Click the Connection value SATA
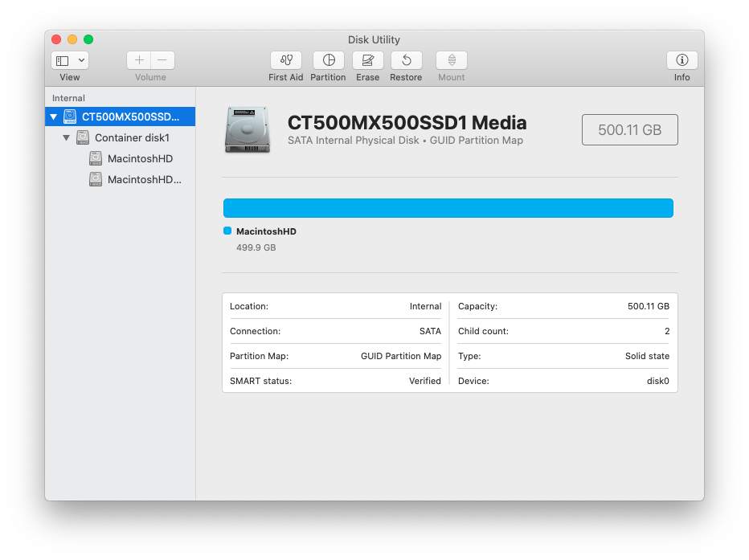 coord(430,331)
